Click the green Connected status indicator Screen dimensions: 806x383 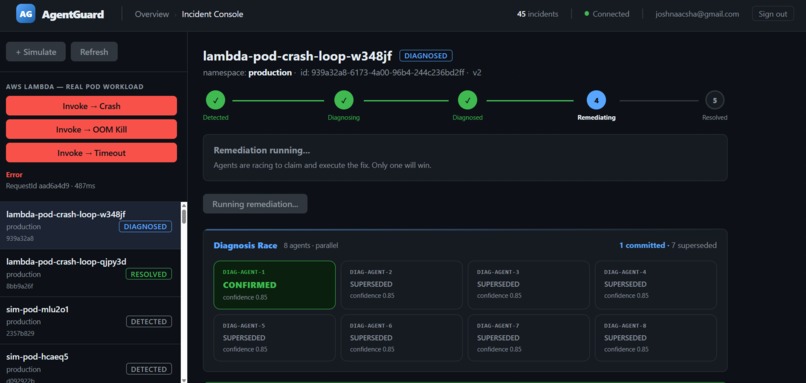607,14
